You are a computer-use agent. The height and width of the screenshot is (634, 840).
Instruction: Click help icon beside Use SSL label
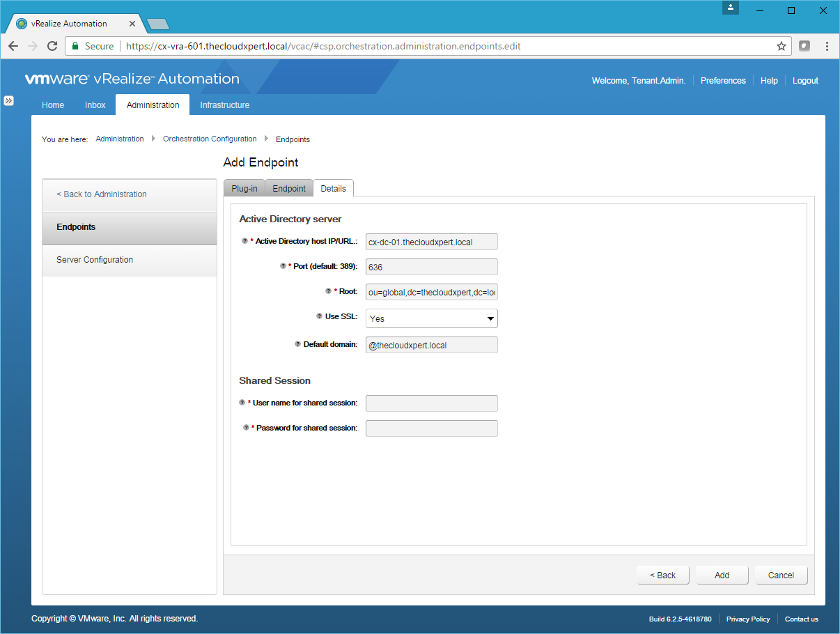point(319,316)
